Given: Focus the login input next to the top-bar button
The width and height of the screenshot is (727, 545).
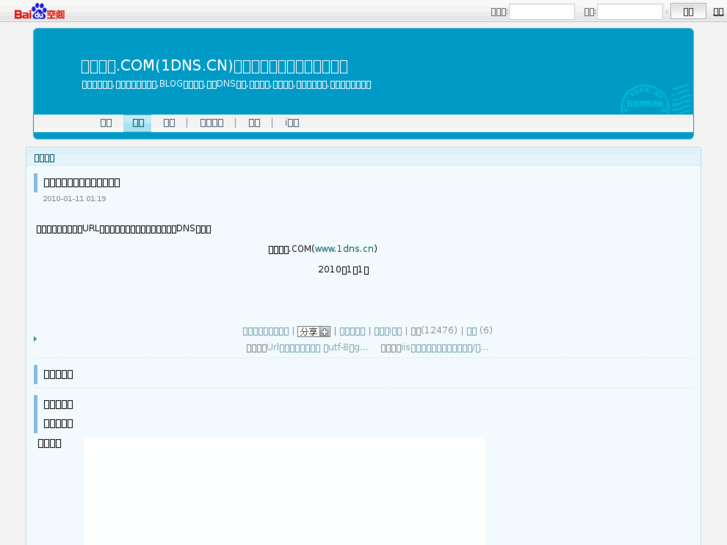Looking at the screenshot, I should 630,12.
